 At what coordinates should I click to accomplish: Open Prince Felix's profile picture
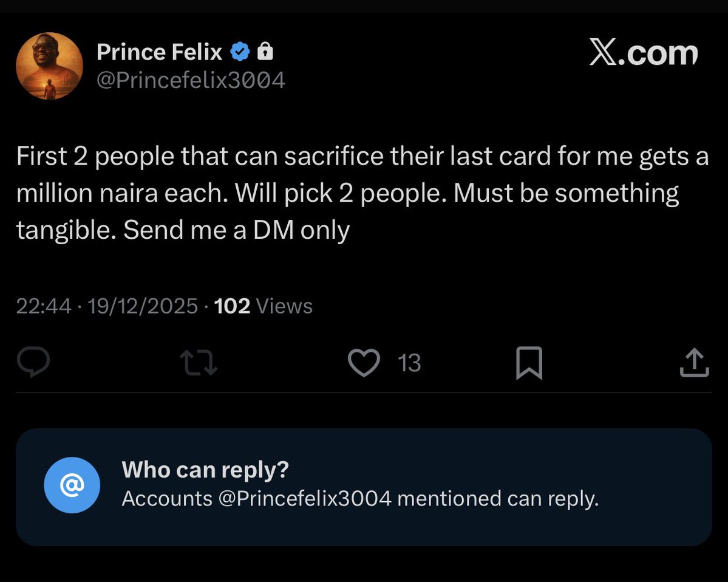pos(49,66)
